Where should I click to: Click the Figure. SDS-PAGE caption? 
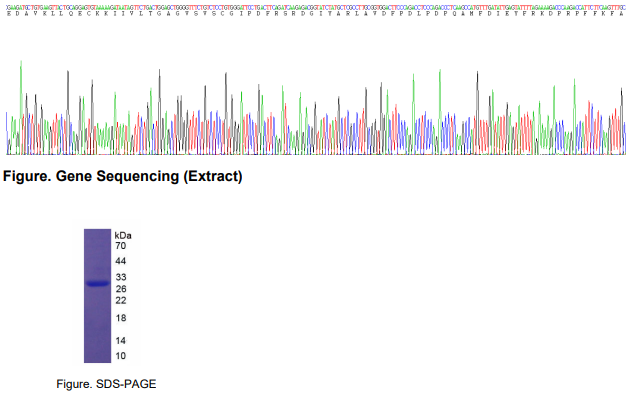(x=106, y=384)
